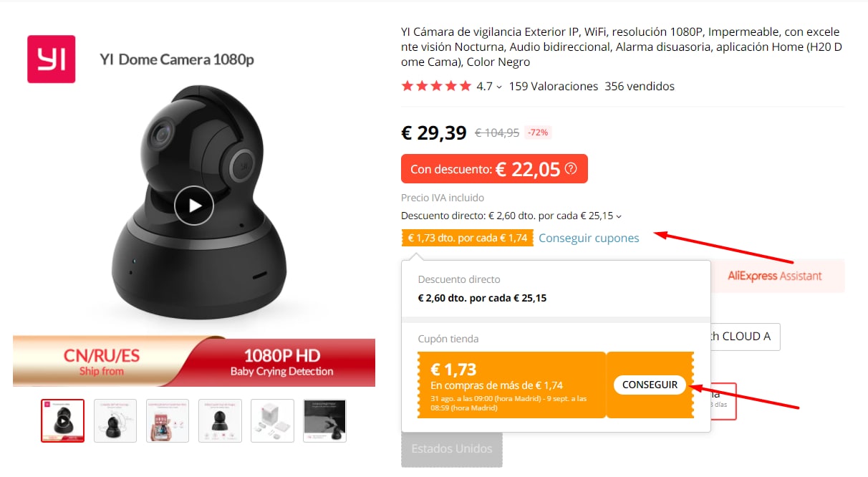The image size is (868, 477).
Task: Play the product video on the camera image
Action: pos(193,206)
